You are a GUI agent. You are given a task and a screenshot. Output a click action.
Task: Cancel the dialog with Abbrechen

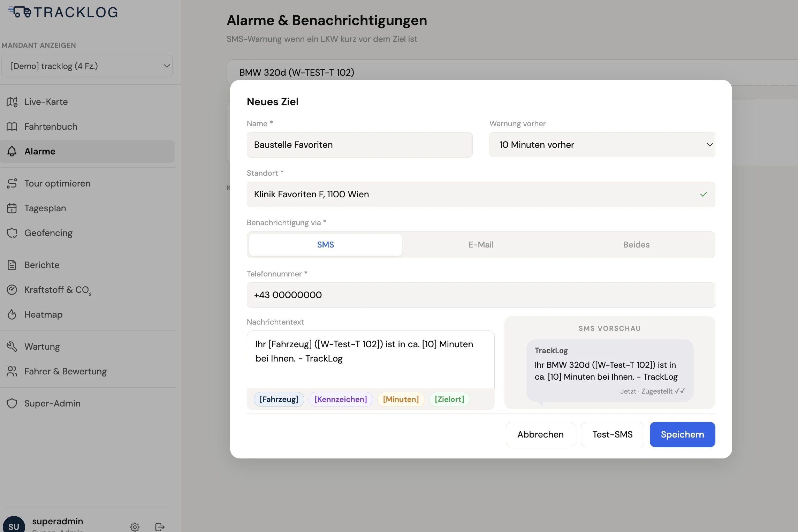540,434
